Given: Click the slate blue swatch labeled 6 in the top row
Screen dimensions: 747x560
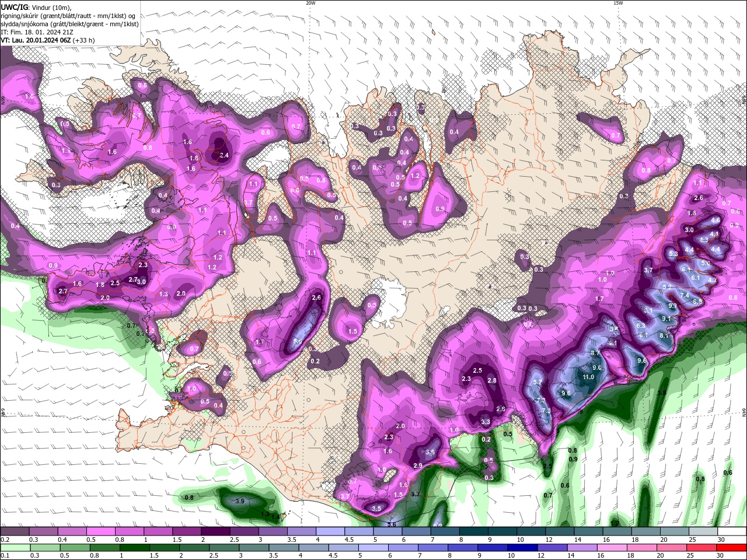Looking at the screenshot, I should 417,531.
